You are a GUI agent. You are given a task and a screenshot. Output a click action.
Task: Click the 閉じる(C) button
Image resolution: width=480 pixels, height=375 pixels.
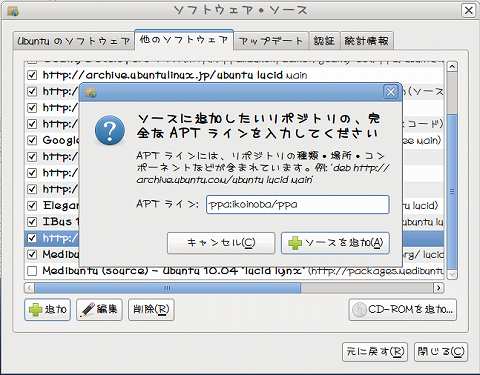[x=441, y=352]
